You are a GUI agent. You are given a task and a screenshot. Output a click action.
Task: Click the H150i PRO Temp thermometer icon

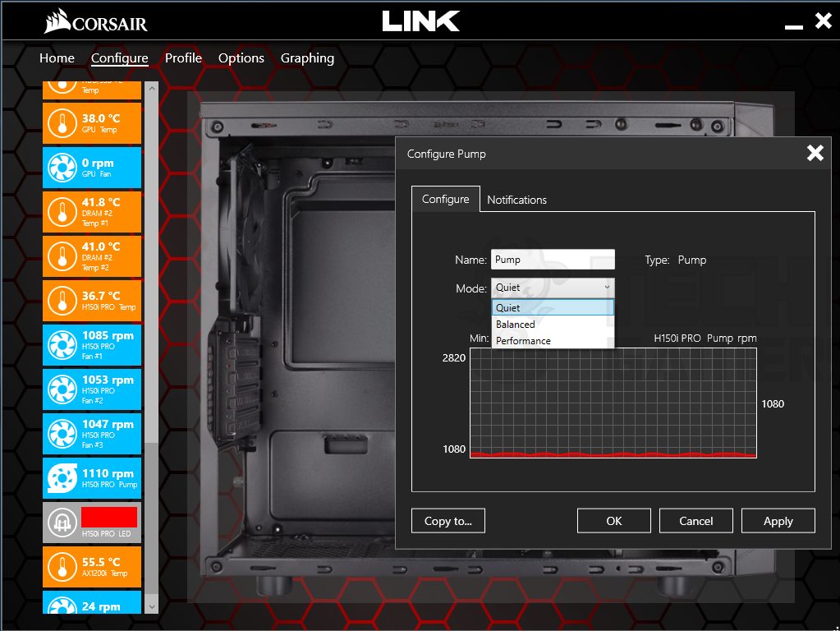point(62,301)
